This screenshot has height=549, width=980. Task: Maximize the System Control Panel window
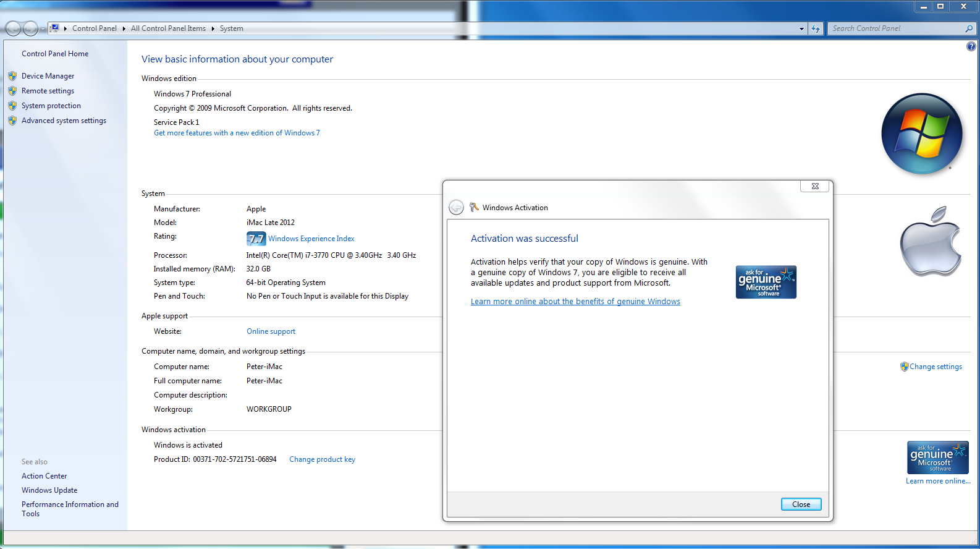pyautogui.click(x=940, y=6)
